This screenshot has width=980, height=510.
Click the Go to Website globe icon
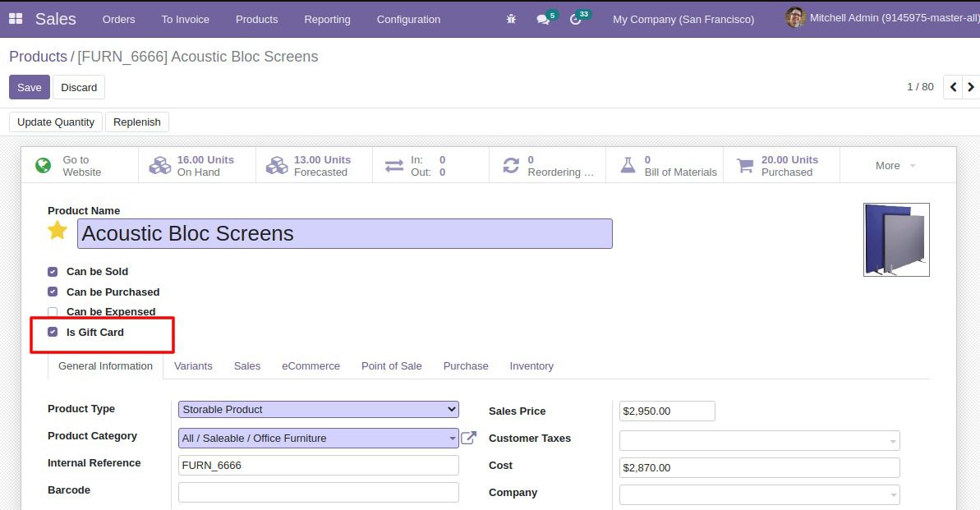coord(42,163)
